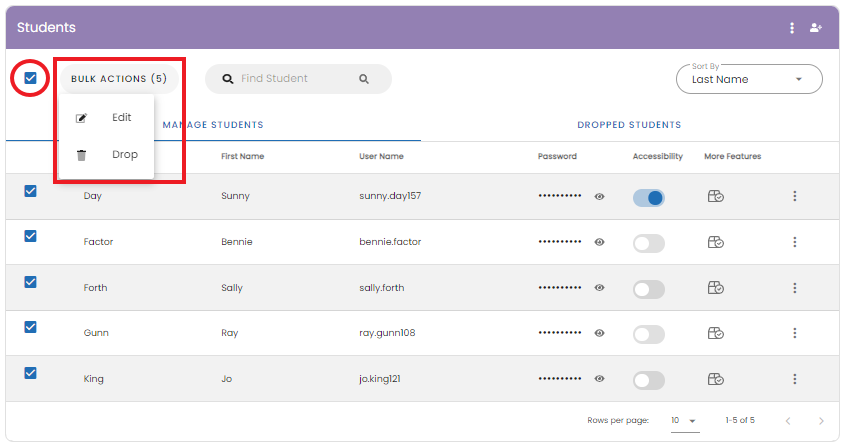Choose Edit from the bulk actions menu
The image size is (844, 442).
121,118
